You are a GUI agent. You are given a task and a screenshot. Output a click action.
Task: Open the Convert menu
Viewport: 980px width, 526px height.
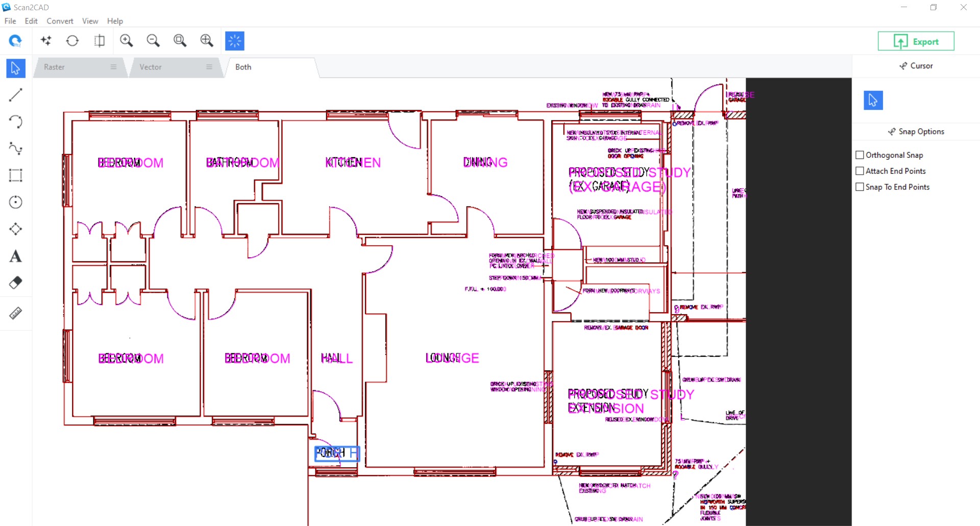coord(60,21)
